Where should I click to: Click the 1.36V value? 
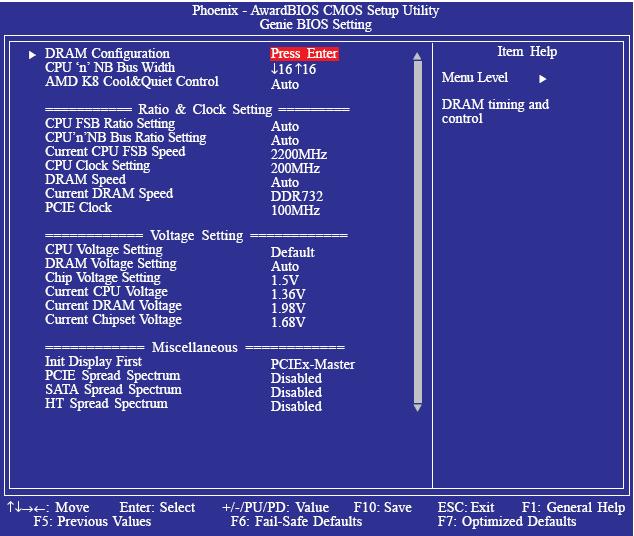pyautogui.click(x=288, y=295)
